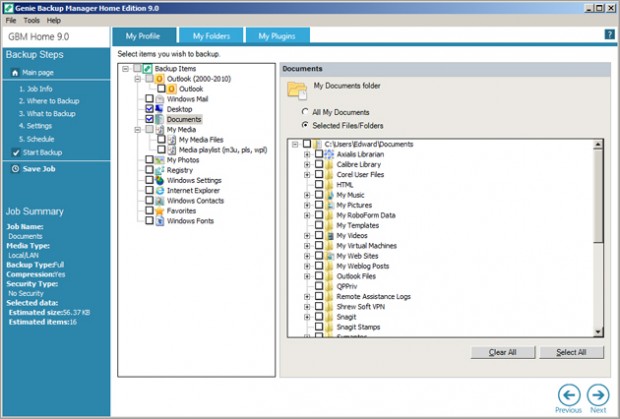
Task: Expand the My Music folder node
Action: point(306,195)
